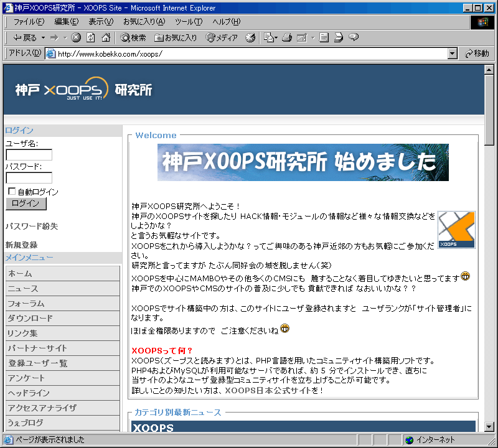The image size is (498, 448).
Task: Click the Discuss toolbar icon
Action: pyautogui.click(x=324, y=38)
